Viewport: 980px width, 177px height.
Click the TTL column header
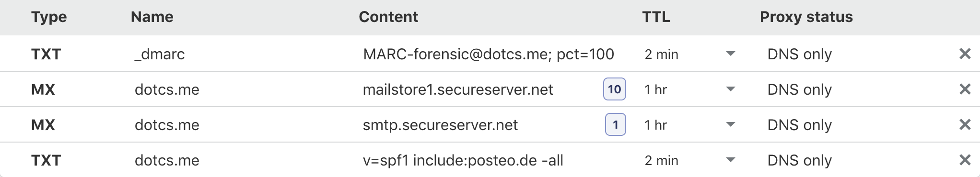(656, 17)
